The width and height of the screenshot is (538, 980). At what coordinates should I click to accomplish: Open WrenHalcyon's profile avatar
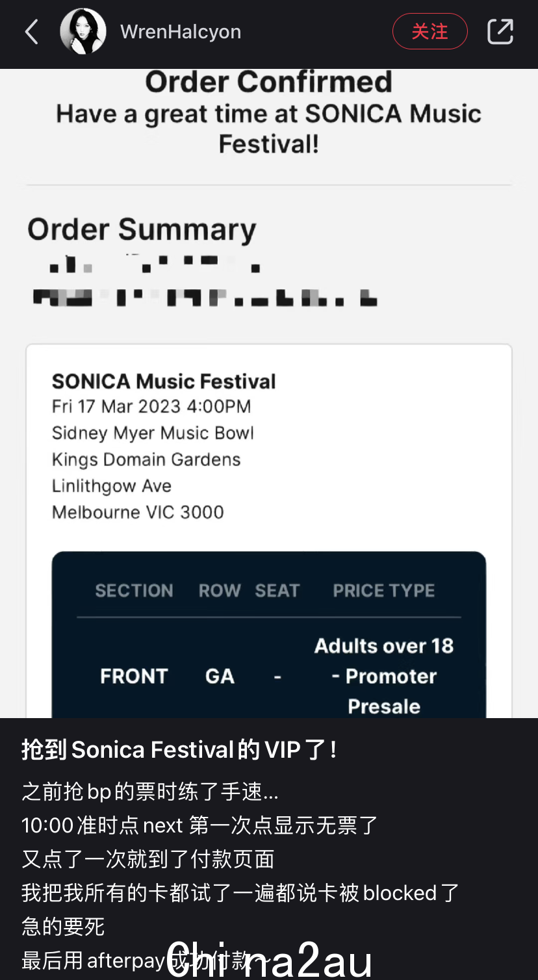tap(83, 31)
